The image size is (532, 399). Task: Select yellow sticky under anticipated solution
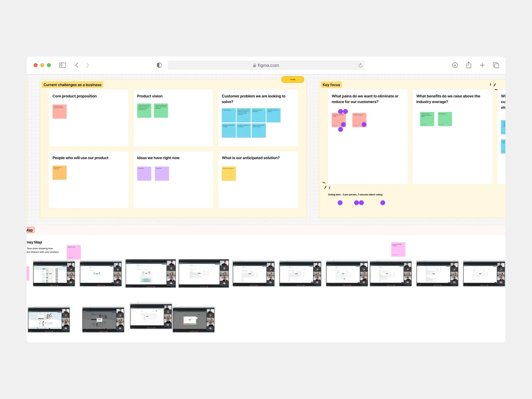[x=229, y=174]
